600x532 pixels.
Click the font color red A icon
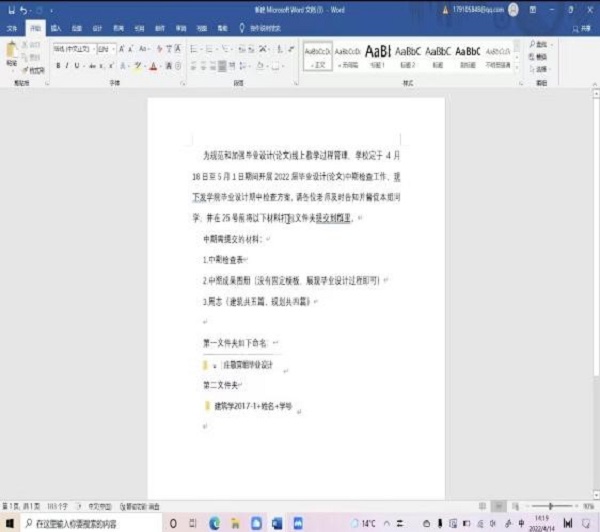click(152, 67)
